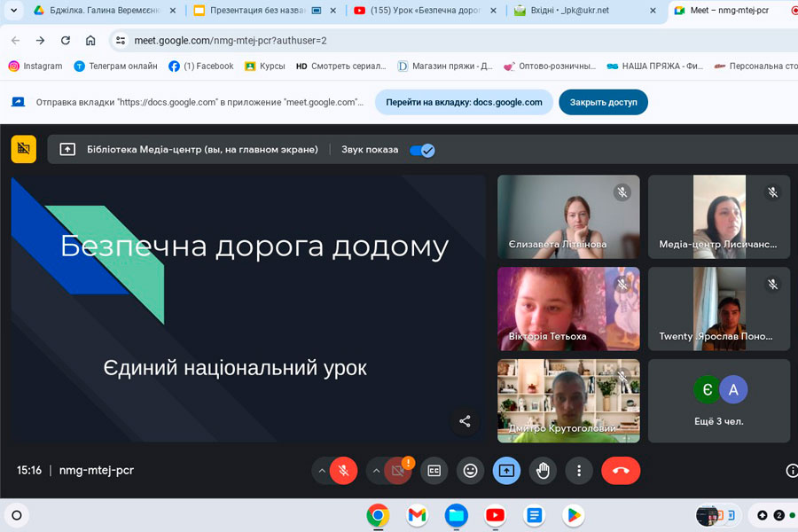
Task: Leave the call with the red button
Action: pyautogui.click(x=621, y=471)
